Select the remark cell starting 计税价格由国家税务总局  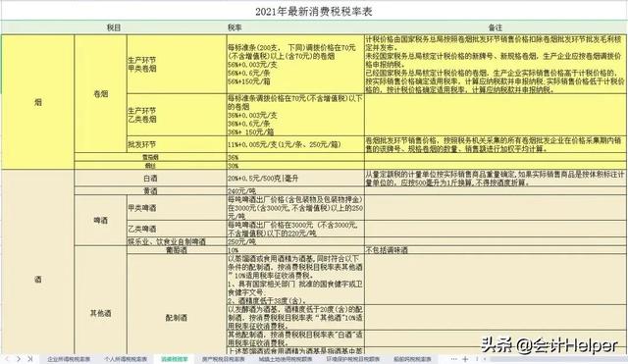point(495,65)
